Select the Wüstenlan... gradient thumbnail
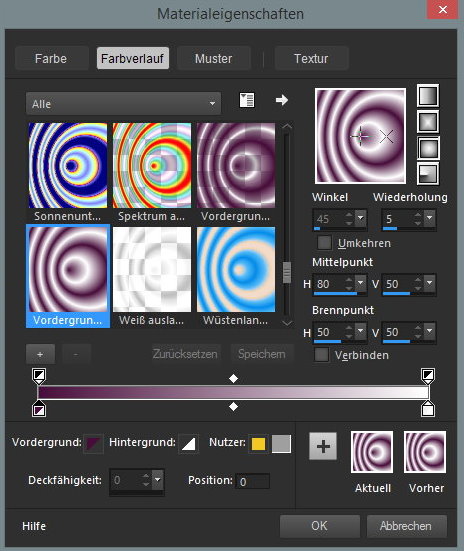Image resolution: width=464 pixels, height=551 pixels. click(236, 270)
